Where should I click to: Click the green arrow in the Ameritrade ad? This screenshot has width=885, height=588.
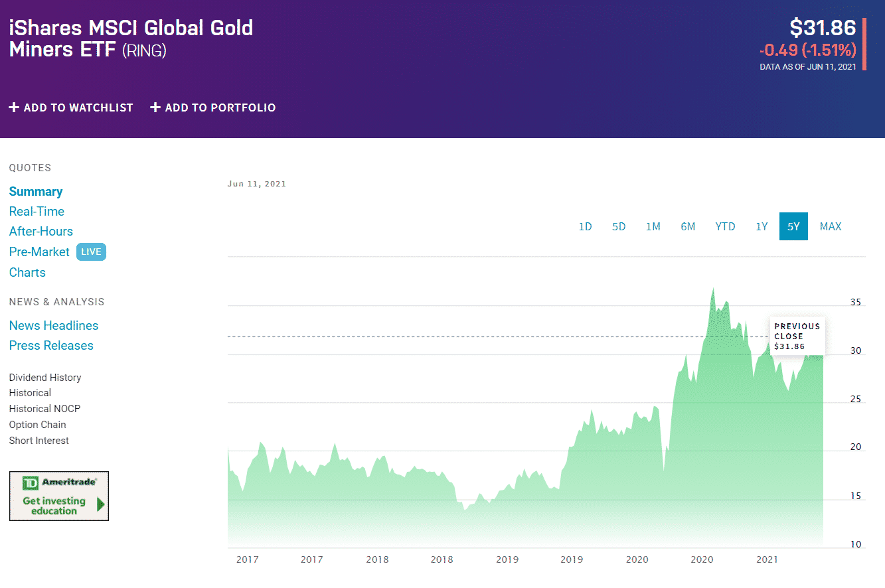pos(100,504)
